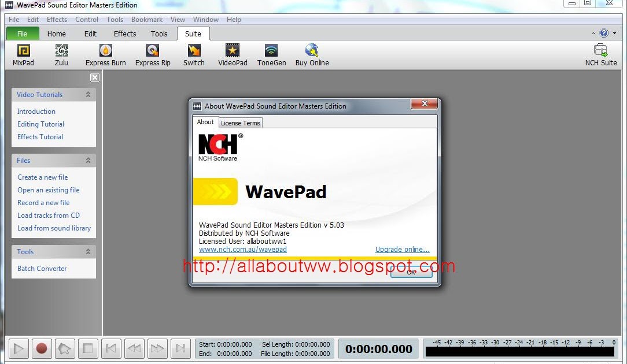Stop playback with the Stop button
The width and height of the screenshot is (627, 364).
click(88, 349)
